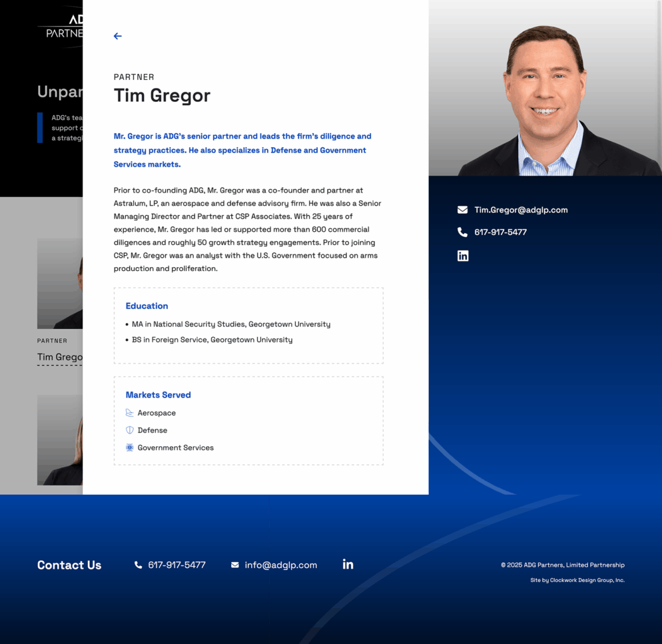
Task: Click the Government Services icon
Action: click(x=130, y=448)
